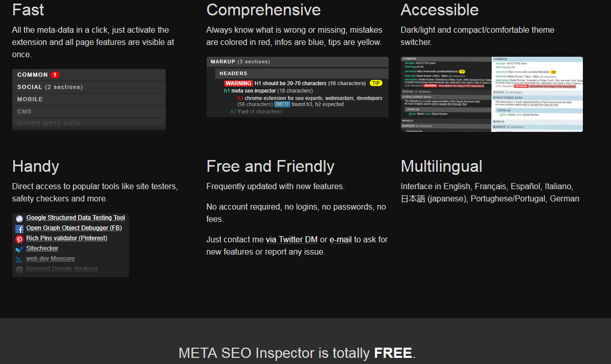Image resolution: width=611 pixels, height=364 pixels.
Task: Open the Keyword Density Analyzer link
Action: (62, 268)
